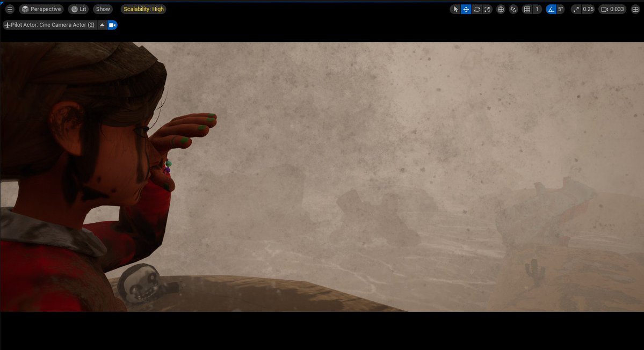Toggle surface snapping options
644x350 pixels.
(x=513, y=9)
